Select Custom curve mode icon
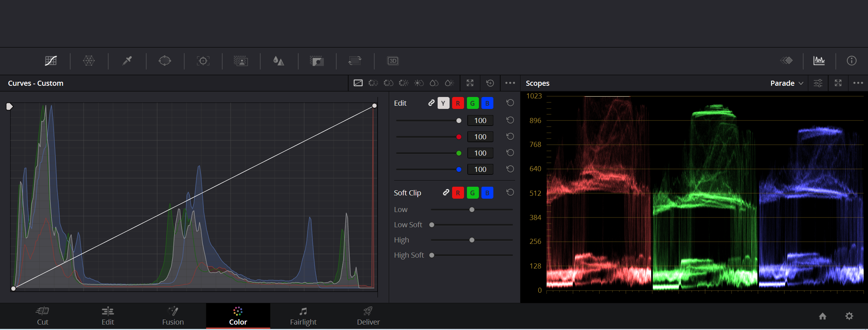Screen dimensions: 868x330 (x=358, y=83)
